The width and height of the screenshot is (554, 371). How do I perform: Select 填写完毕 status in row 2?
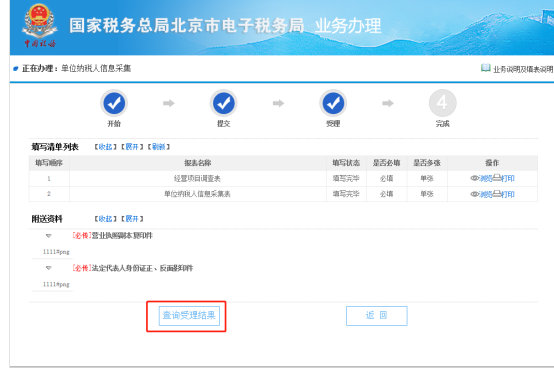click(346, 194)
